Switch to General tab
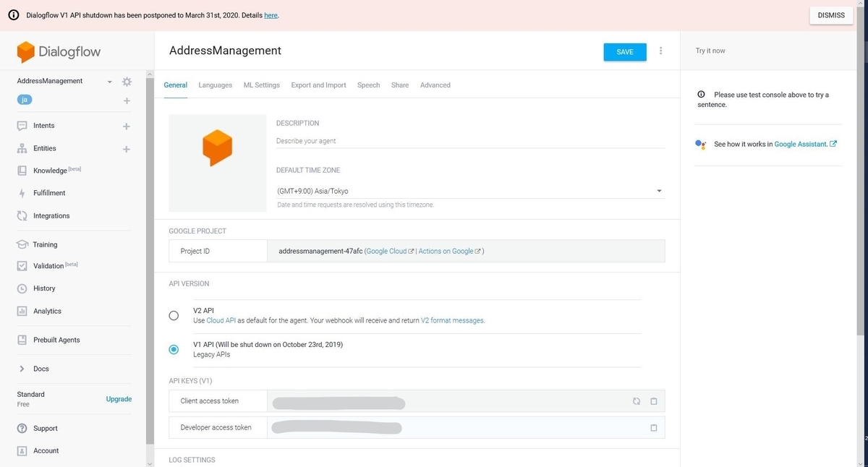This screenshot has height=467, width=868. (175, 85)
